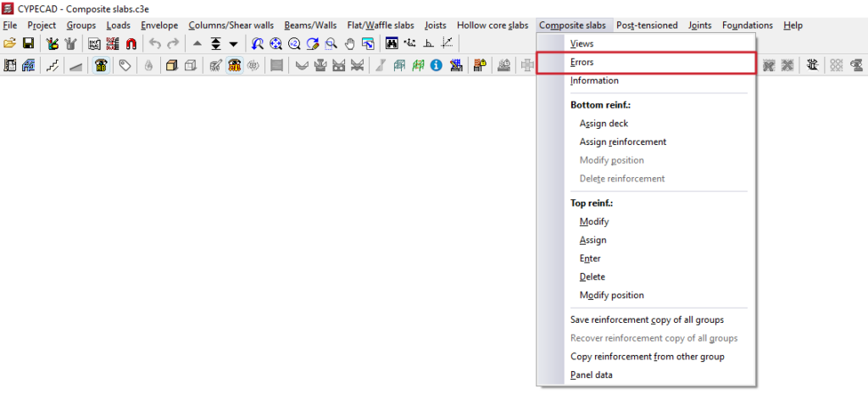
Task: Click the solid 3D cube view icon
Action: tap(172, 66)
